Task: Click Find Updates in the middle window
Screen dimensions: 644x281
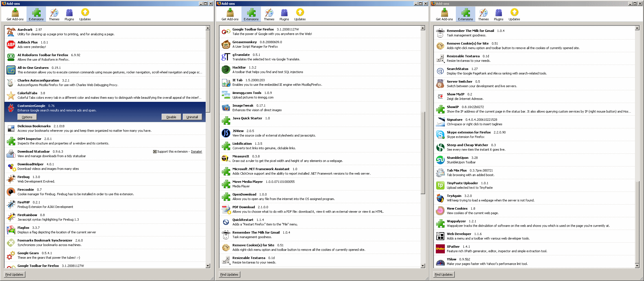Action: tap(229, 274)
